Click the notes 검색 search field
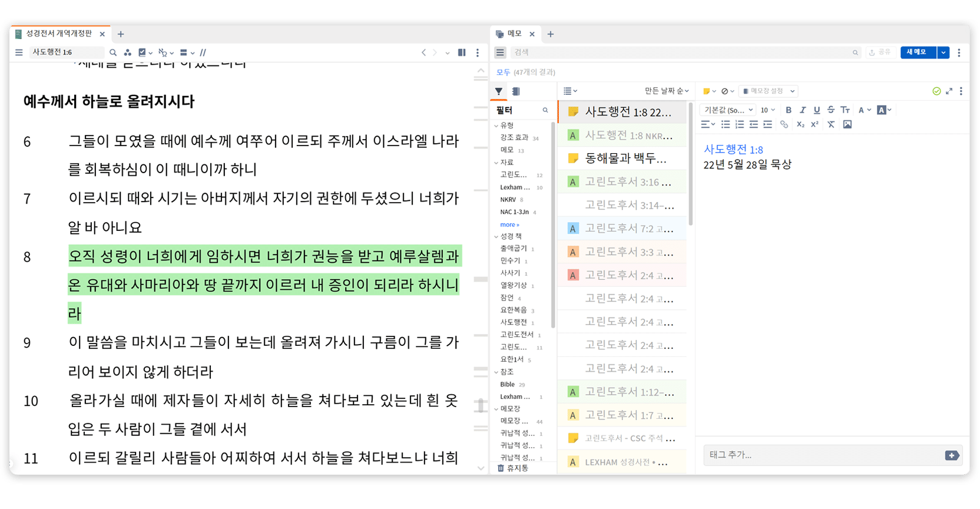The width and height of the screenshot is (980, 509). point(686,52)
